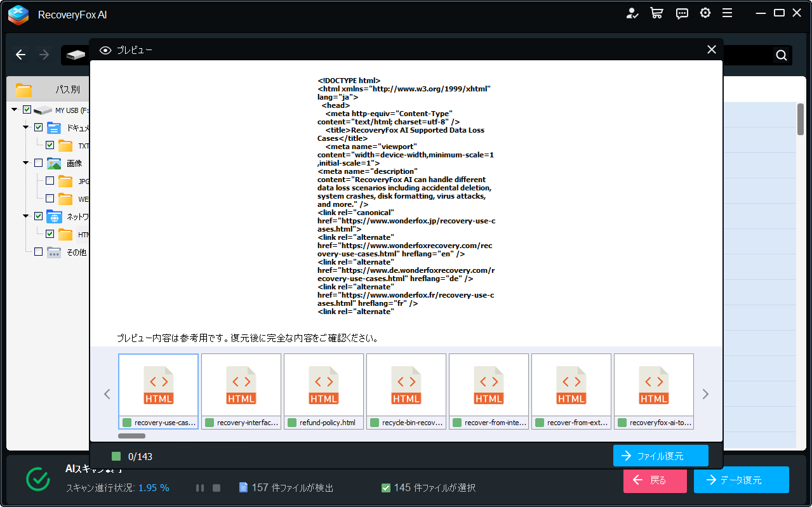The width and height of the screenshot is (812, 507).
Task: Toggle the 145 件ファイルが選択 checkbox
Action: (385, 488)
